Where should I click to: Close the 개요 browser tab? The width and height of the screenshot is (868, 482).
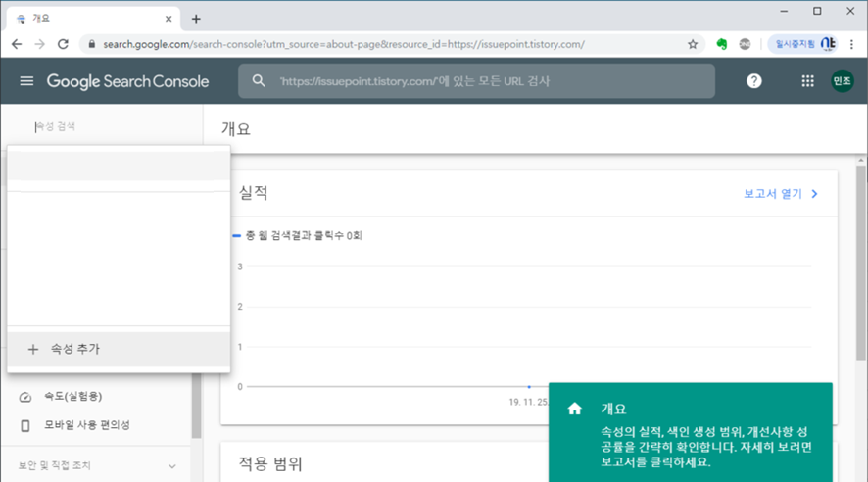(169, 19)
